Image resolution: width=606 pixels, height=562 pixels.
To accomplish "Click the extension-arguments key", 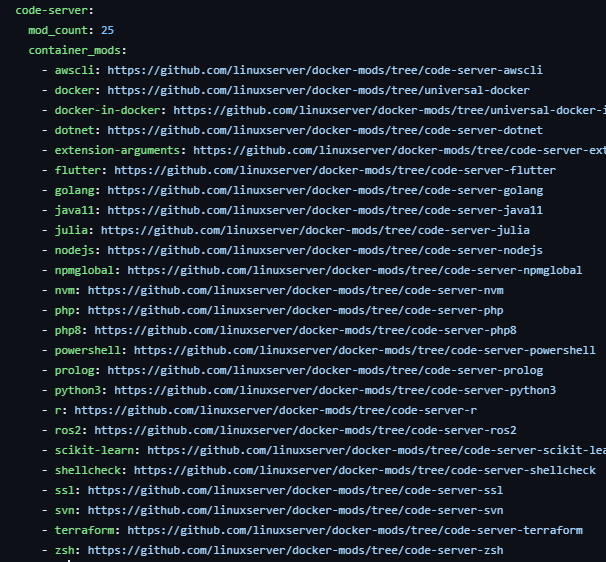I will [117, 150].
